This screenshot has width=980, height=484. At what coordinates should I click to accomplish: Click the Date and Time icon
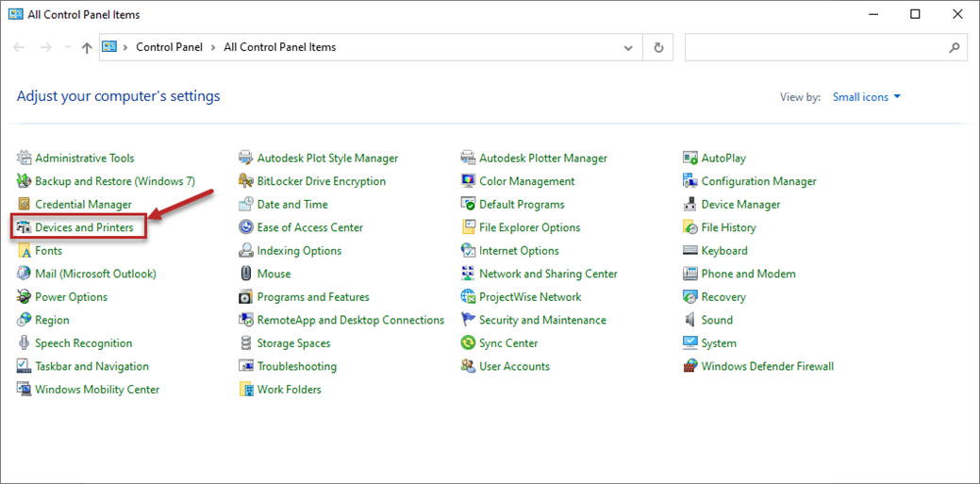245,205
